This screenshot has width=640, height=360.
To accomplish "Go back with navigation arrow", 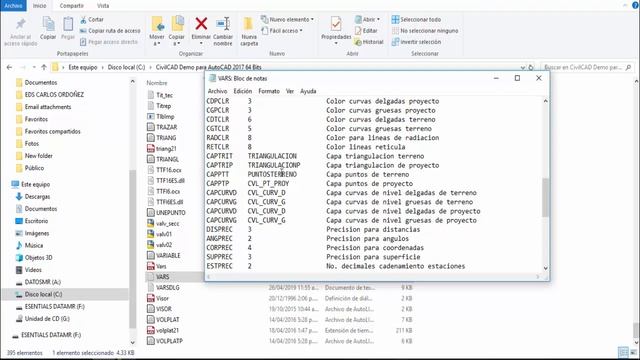I will tap(9, 67).
